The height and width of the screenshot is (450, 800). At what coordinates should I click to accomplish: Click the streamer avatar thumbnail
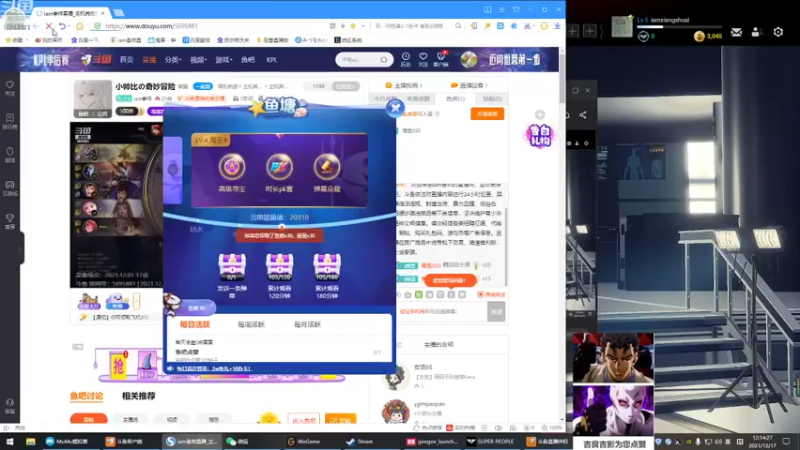92,98
